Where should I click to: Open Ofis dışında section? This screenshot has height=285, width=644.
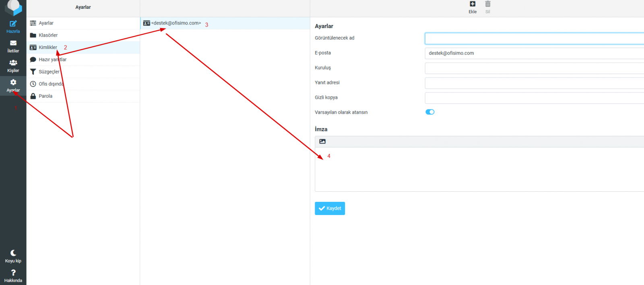[51, 84]
